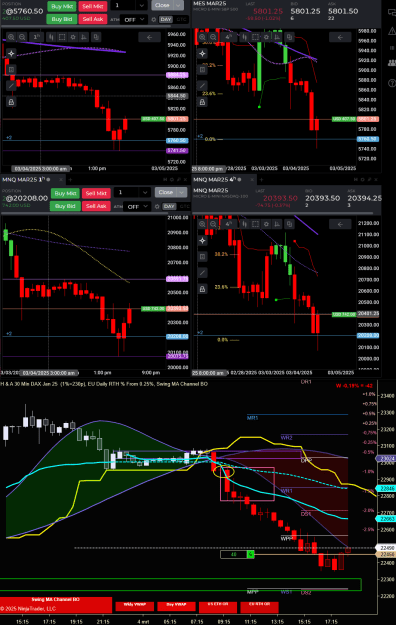This screenshot has height=625, width=396.
Task: Open bar type selector on MES 1h chart
Action: (x=51, y=37)
